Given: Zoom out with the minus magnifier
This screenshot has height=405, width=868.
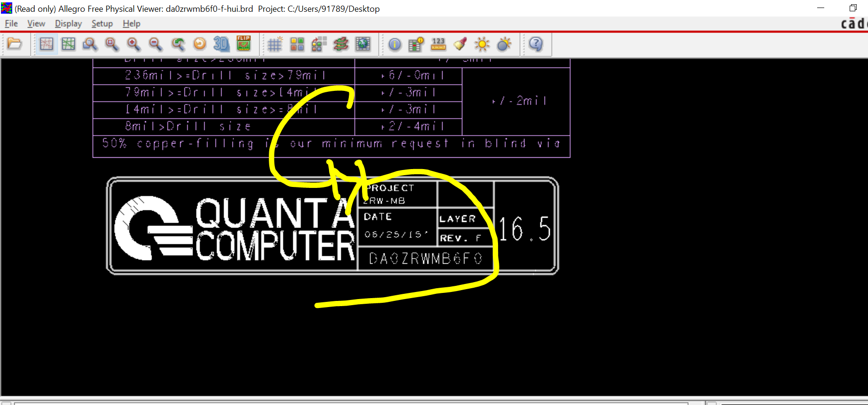Looking at the screenshot, I should [155, 44].
